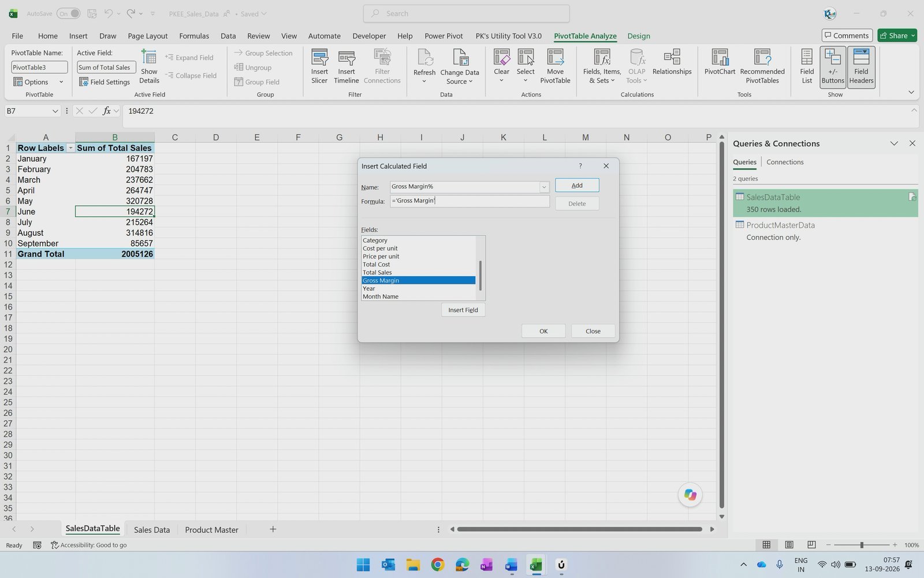
Task: Open Insert Timeline tool
Action: (x=346, y=66)
